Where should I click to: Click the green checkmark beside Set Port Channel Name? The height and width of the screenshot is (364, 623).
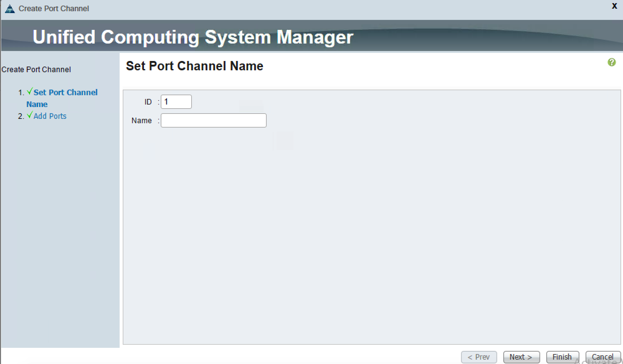[30, 91]
